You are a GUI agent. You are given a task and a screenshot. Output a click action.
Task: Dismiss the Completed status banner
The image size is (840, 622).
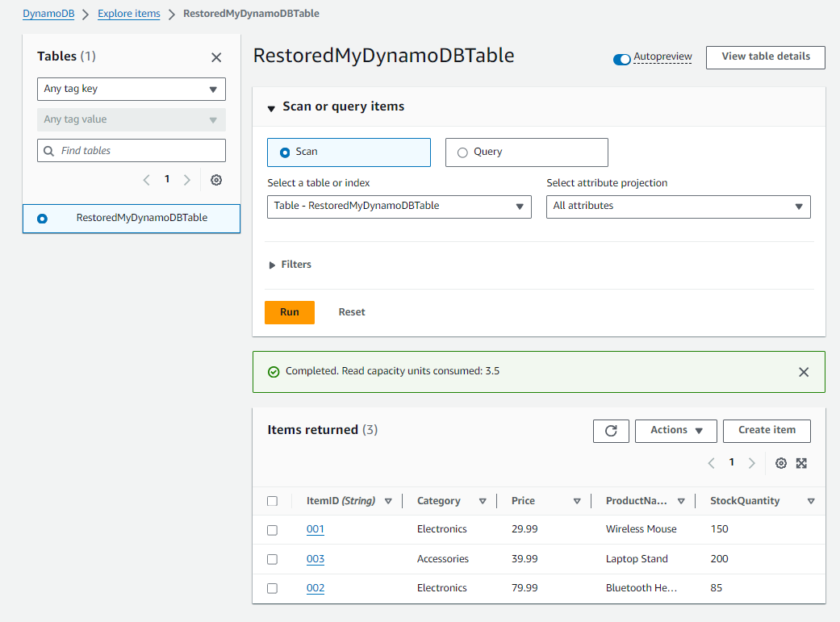coord(804,372)
